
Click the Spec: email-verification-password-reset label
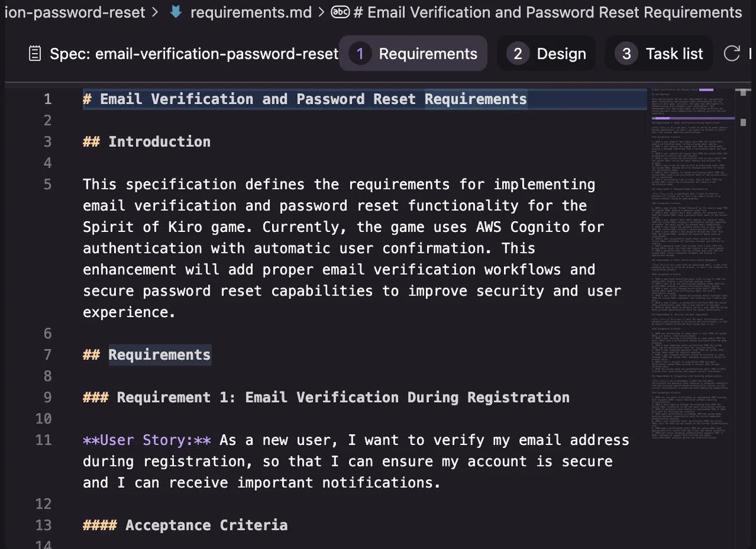194,54
